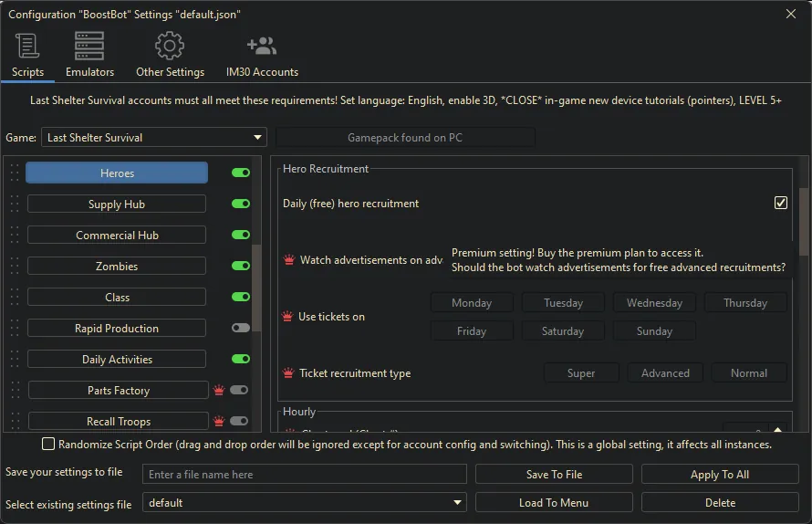Click the premium crown icon beside Recall Troops
This screenshot has width=812, height=524.
[x=219, y=421]
